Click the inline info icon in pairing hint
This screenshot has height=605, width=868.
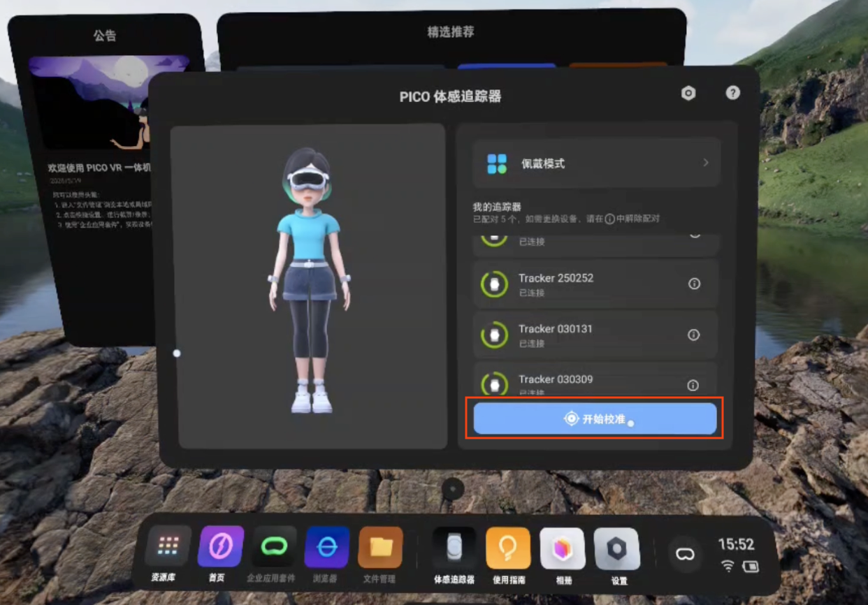pos(609,219)
